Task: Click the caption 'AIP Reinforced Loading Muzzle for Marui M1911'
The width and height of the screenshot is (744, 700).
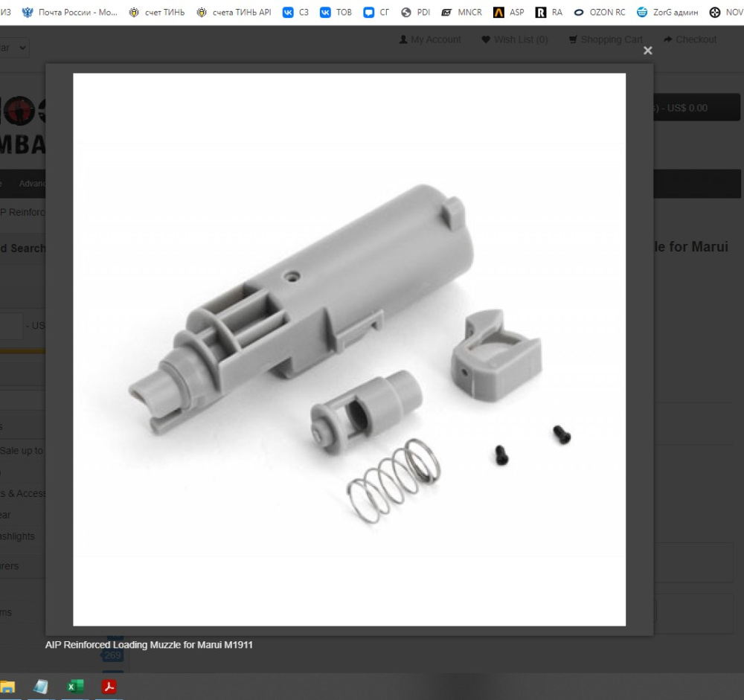Action: coord(149,644)
